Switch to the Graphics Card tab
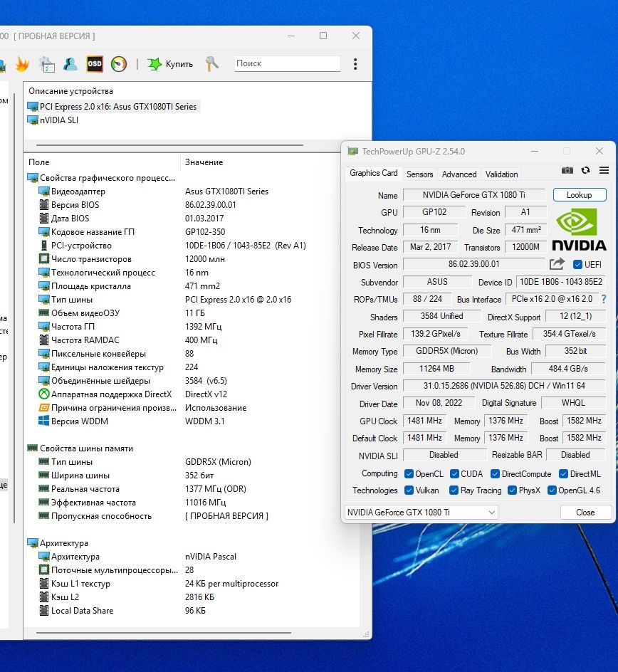 tap(373, 173)
